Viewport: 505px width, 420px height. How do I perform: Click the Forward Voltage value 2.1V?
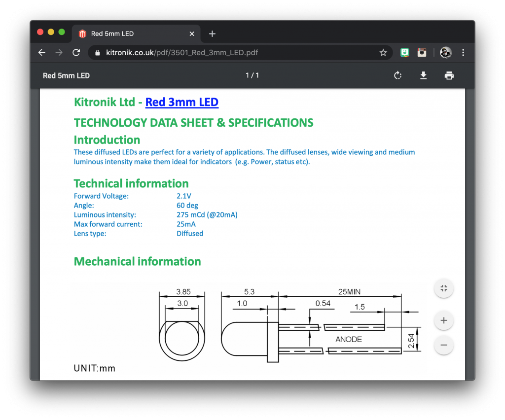tap(184, 196)
